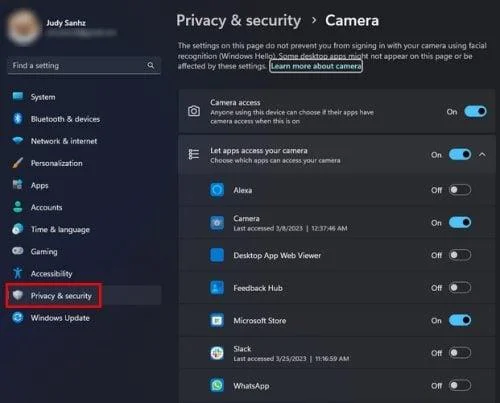Click Let apps access your camera label
Screen dimensions: 500x403
(259, 150)
